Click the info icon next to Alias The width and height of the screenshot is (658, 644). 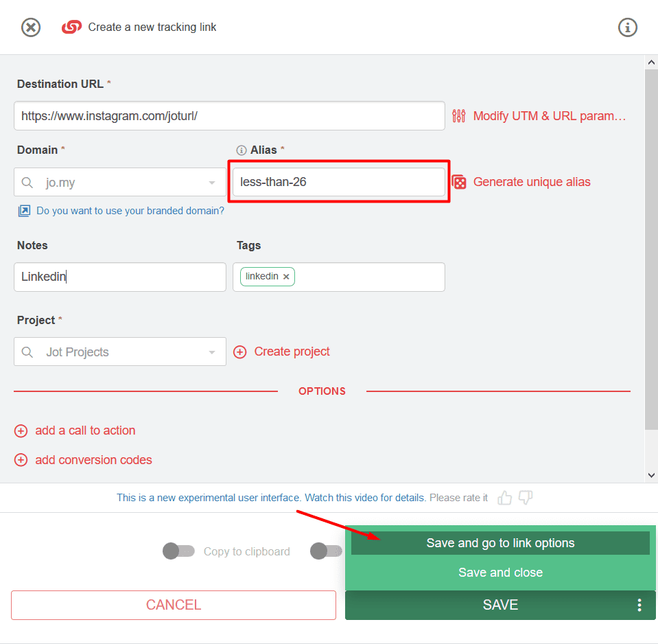pos(241,150)
